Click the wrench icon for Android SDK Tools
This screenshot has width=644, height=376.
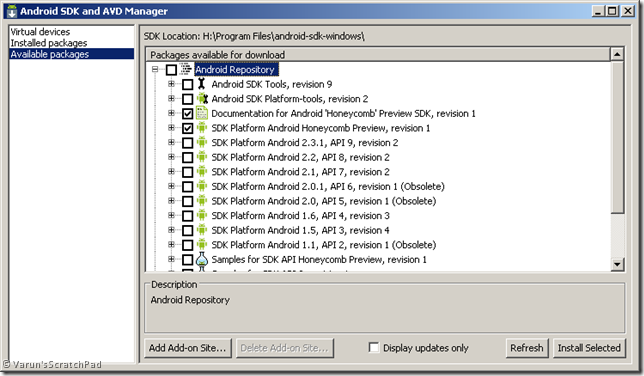[201, 84]
